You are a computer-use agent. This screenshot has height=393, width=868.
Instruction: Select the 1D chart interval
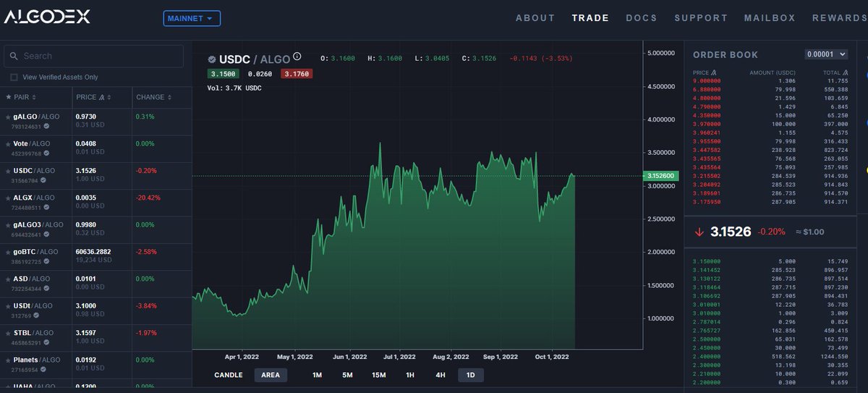click(x=471, y=375)
